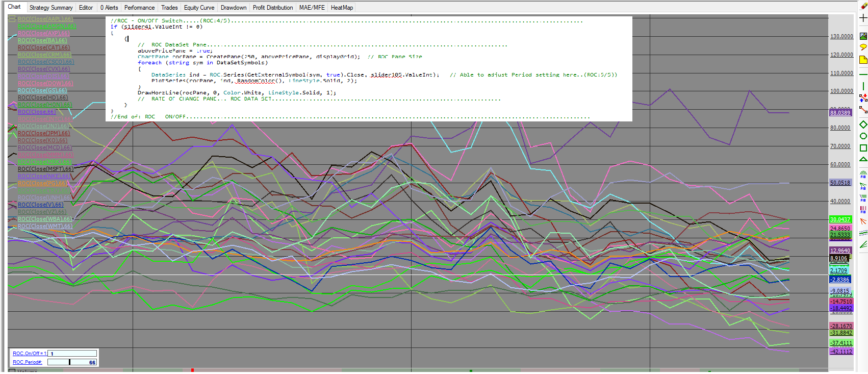This screenshot has height=374, width=868.
Task: Click the ROC.Period# parameter link
Action: pos(28,362)
